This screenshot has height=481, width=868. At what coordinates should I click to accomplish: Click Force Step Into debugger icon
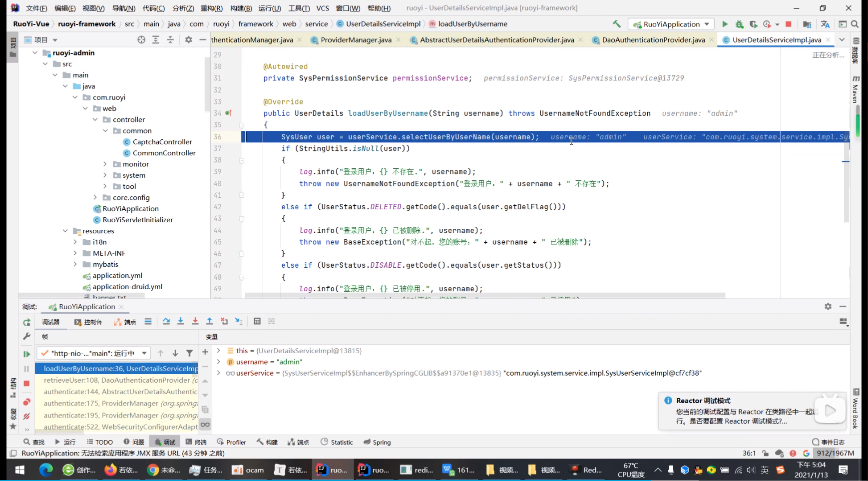point(195,321)
